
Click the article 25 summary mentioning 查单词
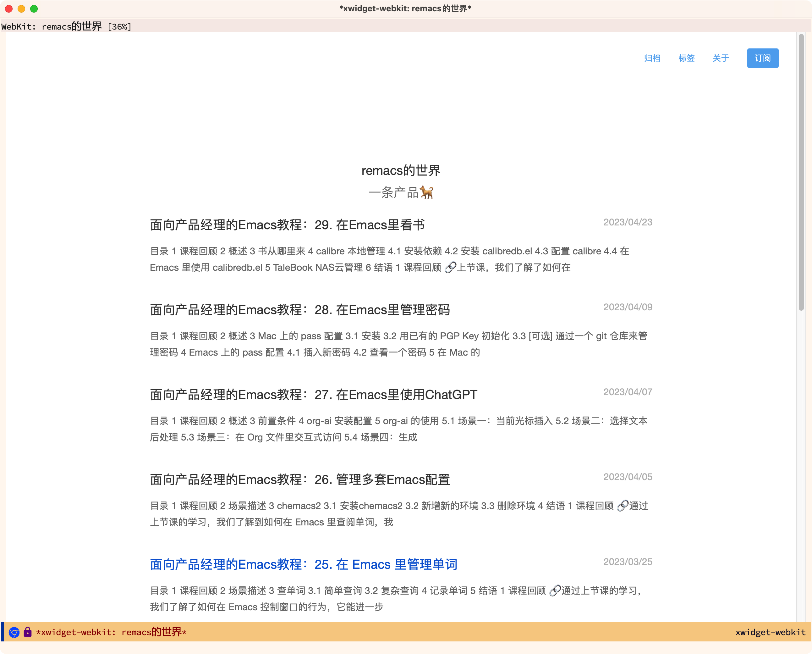[397, 599]
